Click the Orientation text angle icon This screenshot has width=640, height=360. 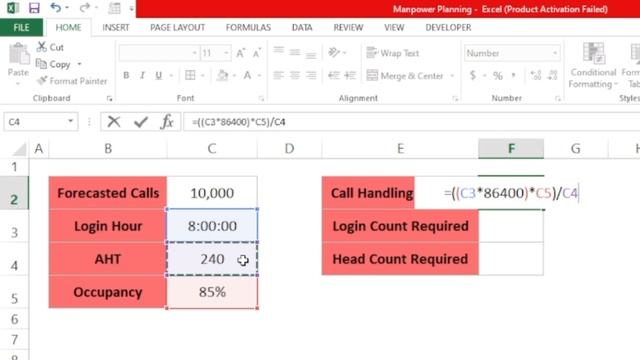334,52
